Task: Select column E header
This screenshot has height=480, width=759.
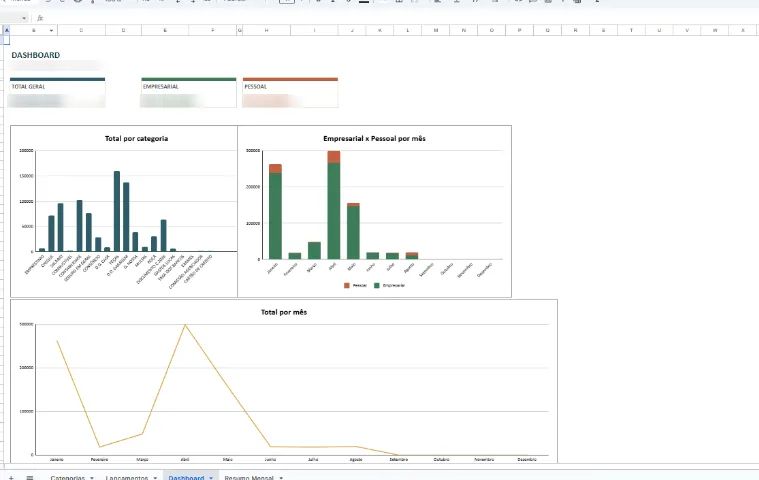Action: point(165,30)
